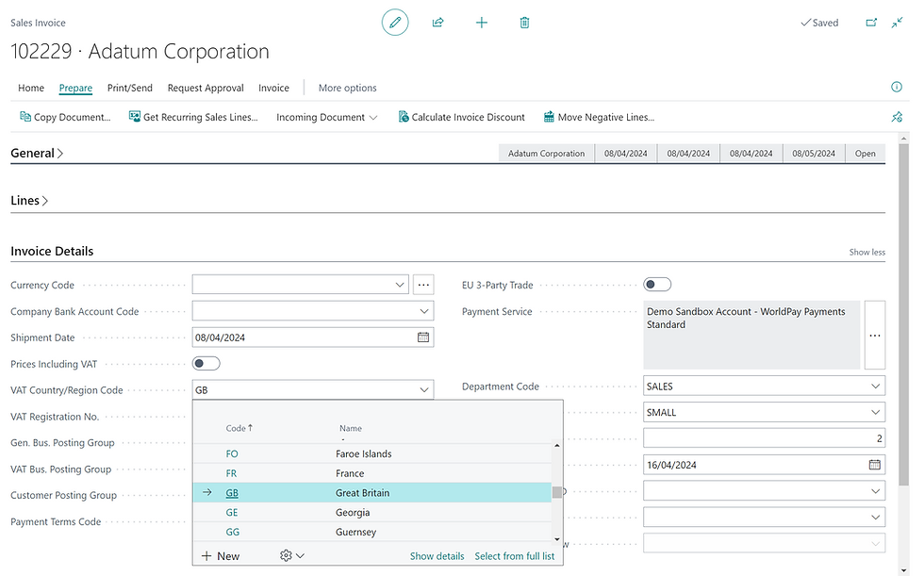Open Incoming Document menu
This screenshot has height=576, width=924.
tap(326, 118)
